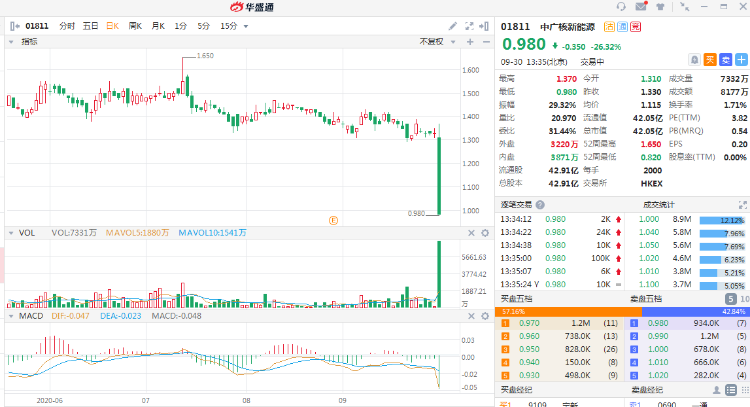Image resolution: width=750 pixels, height=407 pixels.
Task: Select bid level 3 at 0.950
Action: [560, 349]
